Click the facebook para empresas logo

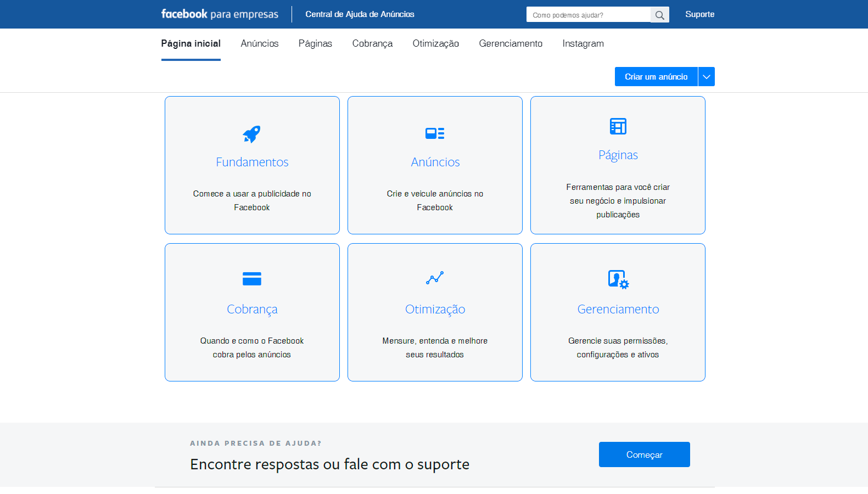[x=220, y=14]
